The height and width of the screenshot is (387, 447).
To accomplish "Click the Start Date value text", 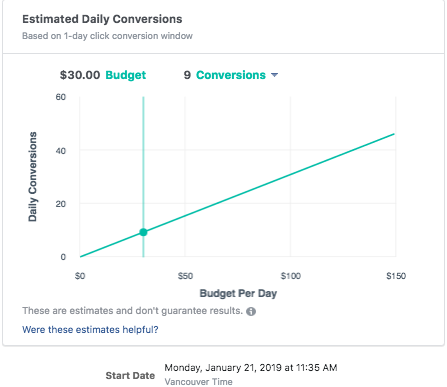I will coord(251,368).
